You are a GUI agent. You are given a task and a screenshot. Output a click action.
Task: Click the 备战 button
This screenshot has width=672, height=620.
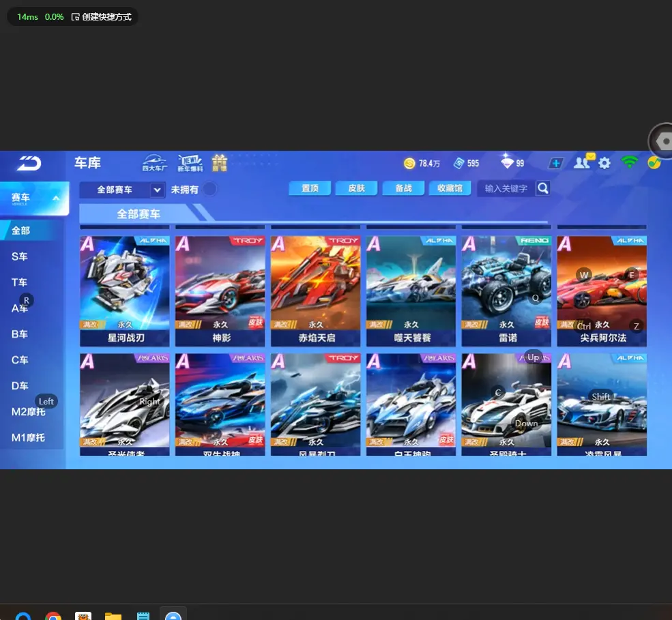[x=403, y=188]
